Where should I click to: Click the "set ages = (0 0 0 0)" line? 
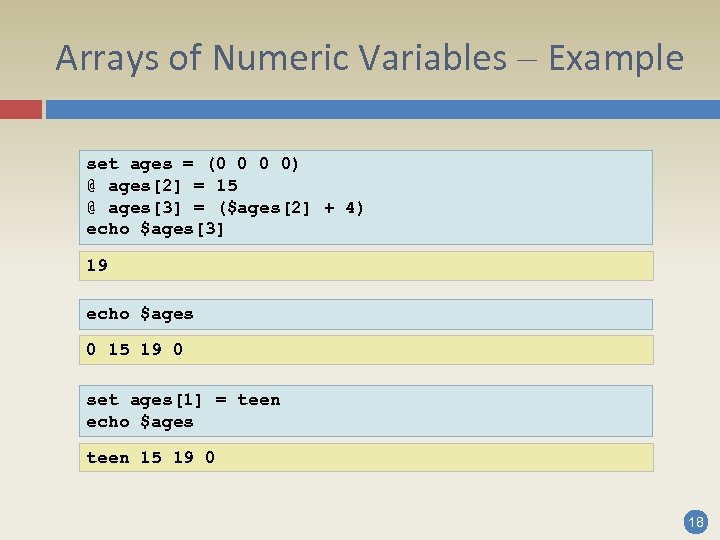[193, 164]
